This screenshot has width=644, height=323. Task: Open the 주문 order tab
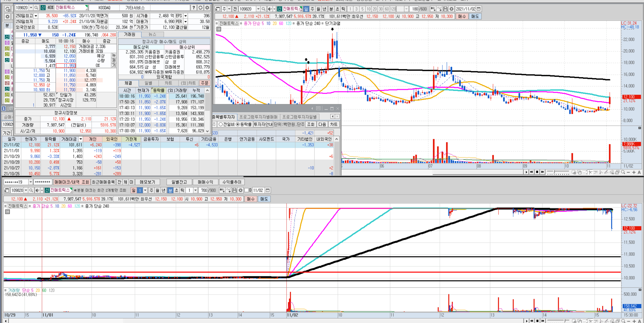[x=205, y=83]
